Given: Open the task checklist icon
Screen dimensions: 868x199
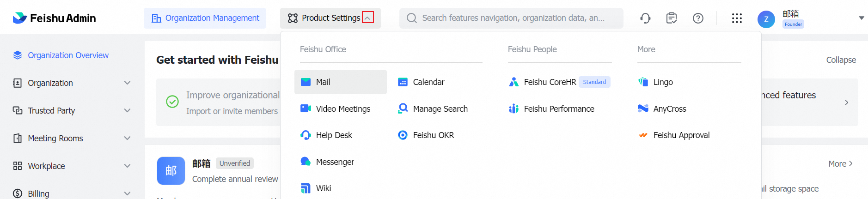Looking at the screenshot, I should (672, 18).
